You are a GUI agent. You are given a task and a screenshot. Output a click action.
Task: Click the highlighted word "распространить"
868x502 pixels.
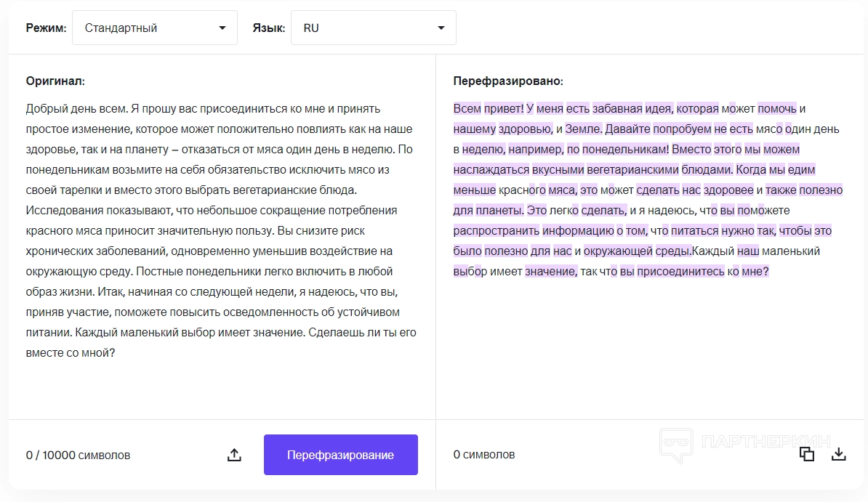pyautogui.click(x=497, y=231)
